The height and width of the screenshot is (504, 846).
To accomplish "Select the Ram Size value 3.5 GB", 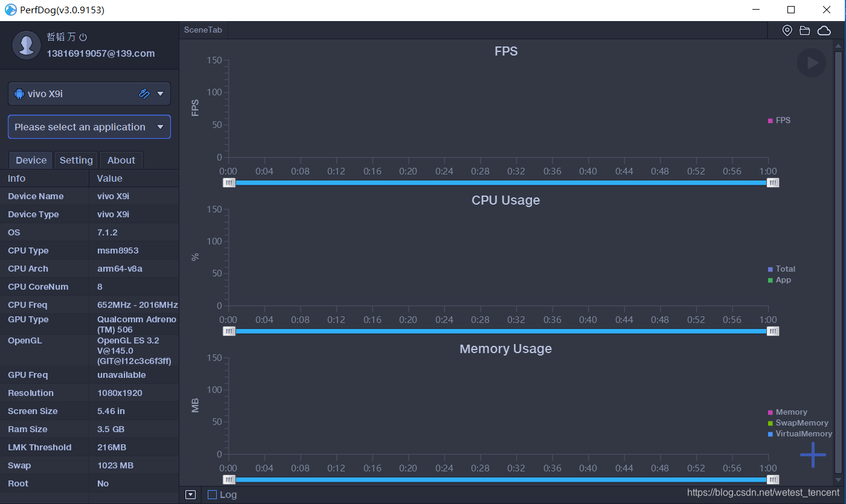I will tap(111, 429).
